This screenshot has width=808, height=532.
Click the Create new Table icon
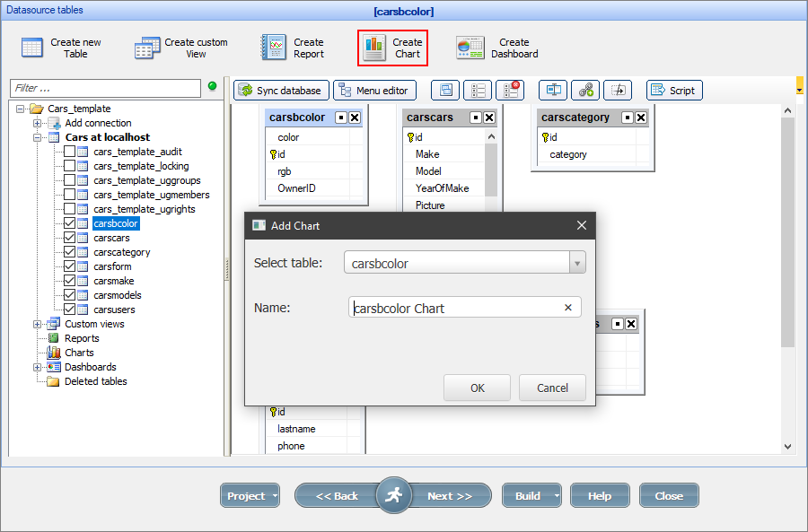pyautogui.click(x=32, y=48)
